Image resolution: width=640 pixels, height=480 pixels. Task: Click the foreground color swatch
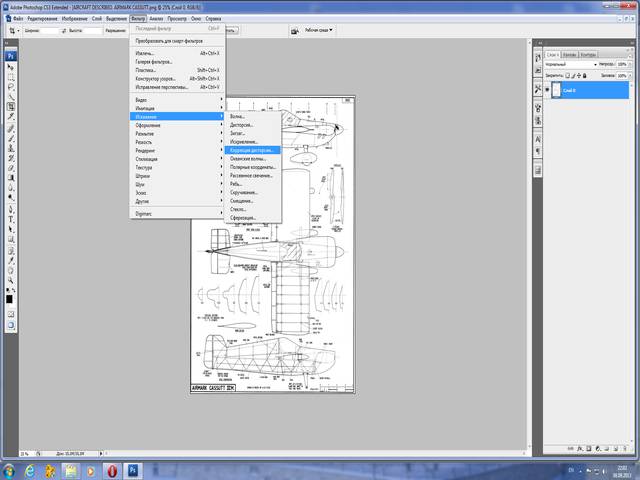(x=9, y=298)
